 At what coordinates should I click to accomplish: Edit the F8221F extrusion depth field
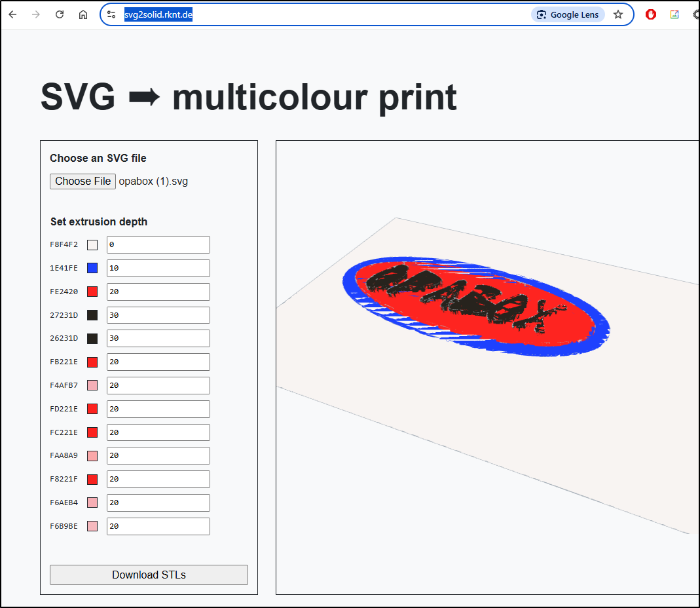pyautogui.click(x=158, y=480)
